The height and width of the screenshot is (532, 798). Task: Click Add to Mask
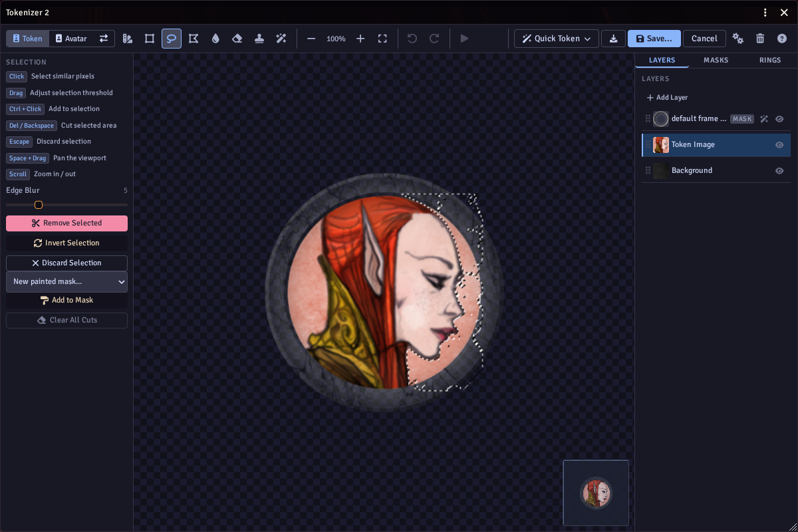pos(66,301)
